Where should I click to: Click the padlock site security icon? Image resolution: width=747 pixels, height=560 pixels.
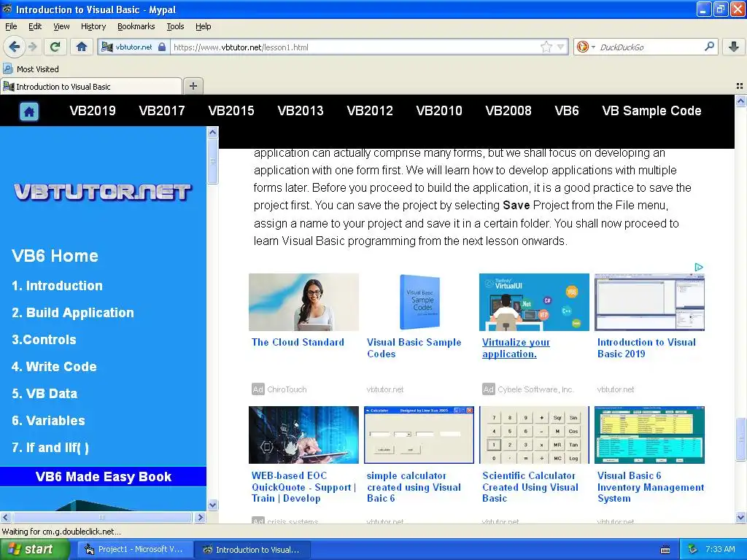point(162,47)
